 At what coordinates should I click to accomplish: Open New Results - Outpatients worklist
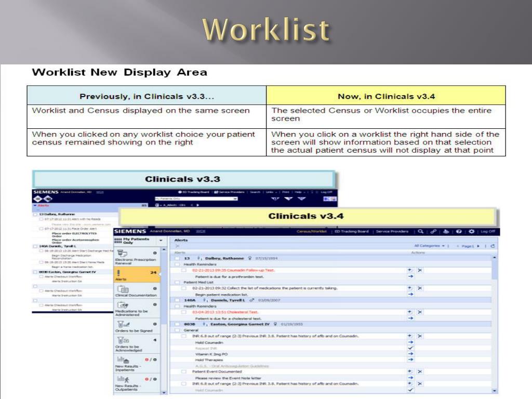pyautogui.click(x=137, y=383)
